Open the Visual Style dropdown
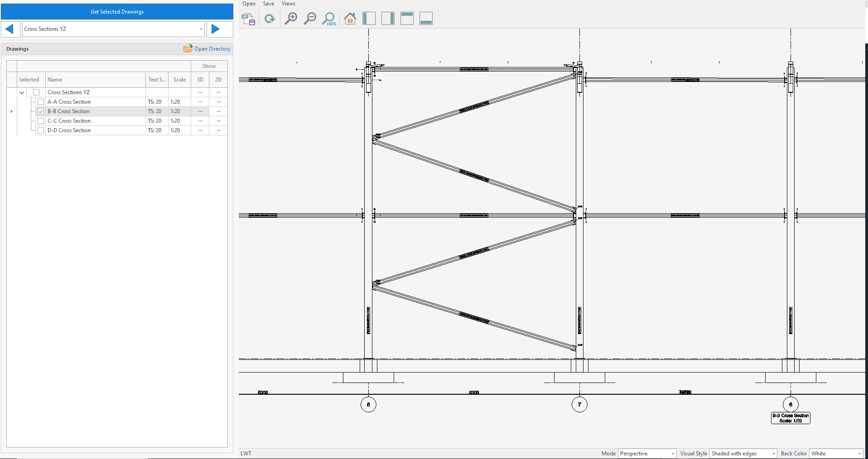 coord(743,454)
